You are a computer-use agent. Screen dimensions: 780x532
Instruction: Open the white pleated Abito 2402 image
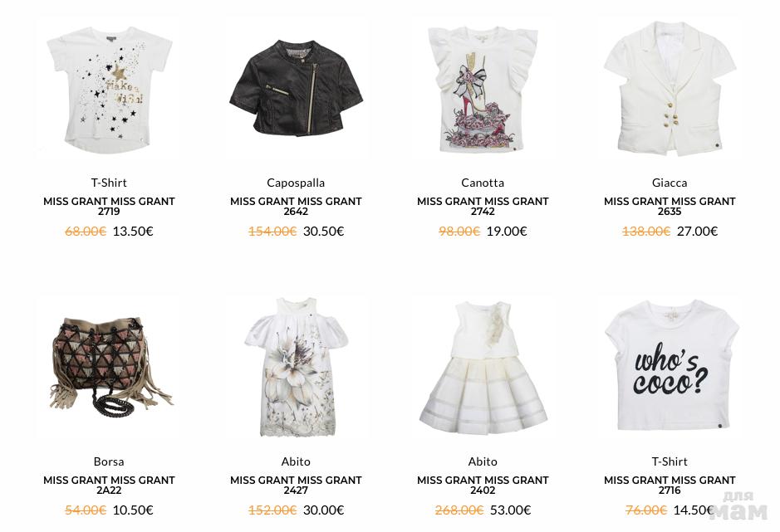coord(483,367)
